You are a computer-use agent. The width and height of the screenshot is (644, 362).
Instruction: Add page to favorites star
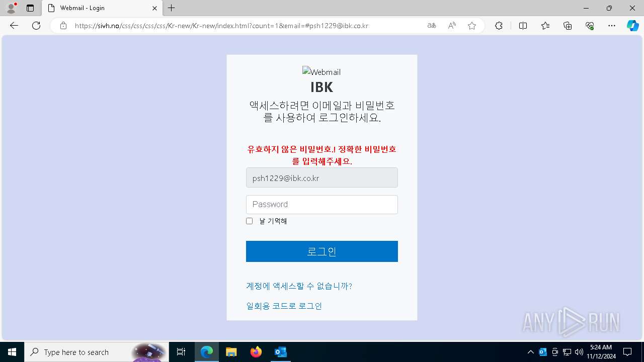[x=472, y=26]
